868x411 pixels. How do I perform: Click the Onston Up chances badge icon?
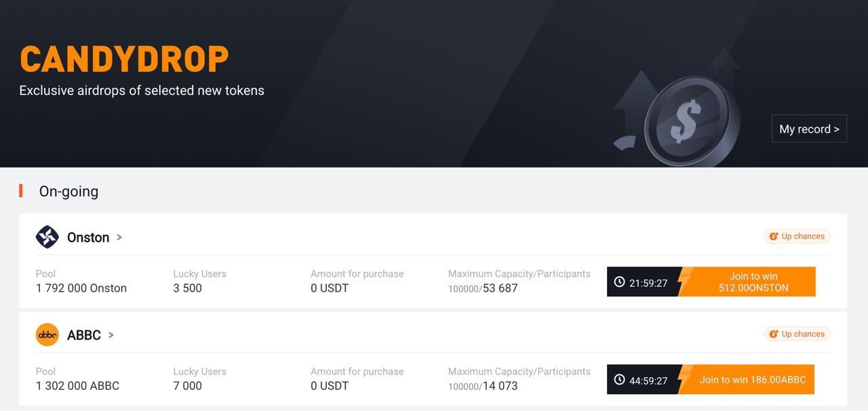(x=774, y=237)
